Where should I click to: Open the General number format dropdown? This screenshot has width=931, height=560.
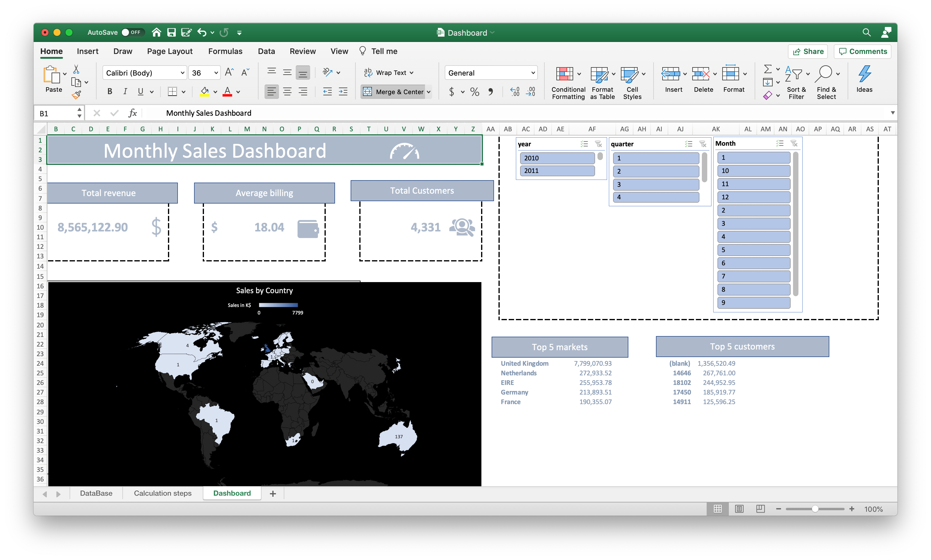pyautogui.click(x=533, y=73)
